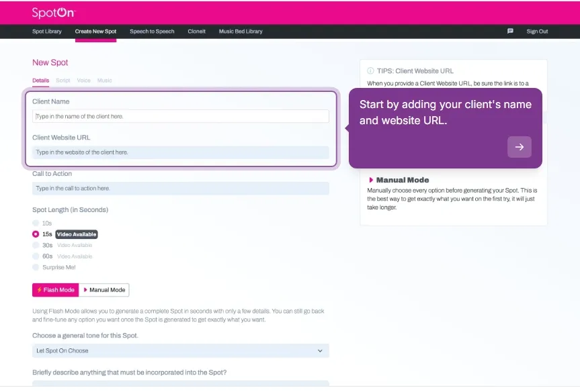Click the Client Website URL field
Screen dimensions: 580x392
(x=181, y=152)
